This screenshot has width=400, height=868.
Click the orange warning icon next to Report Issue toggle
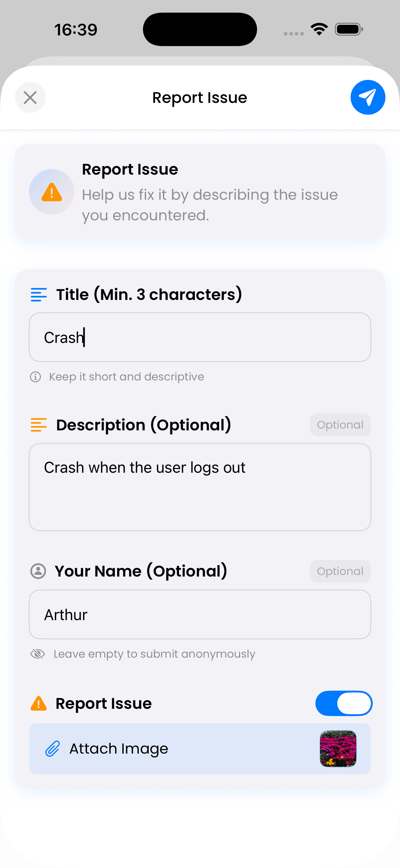[x=38, y=703]
